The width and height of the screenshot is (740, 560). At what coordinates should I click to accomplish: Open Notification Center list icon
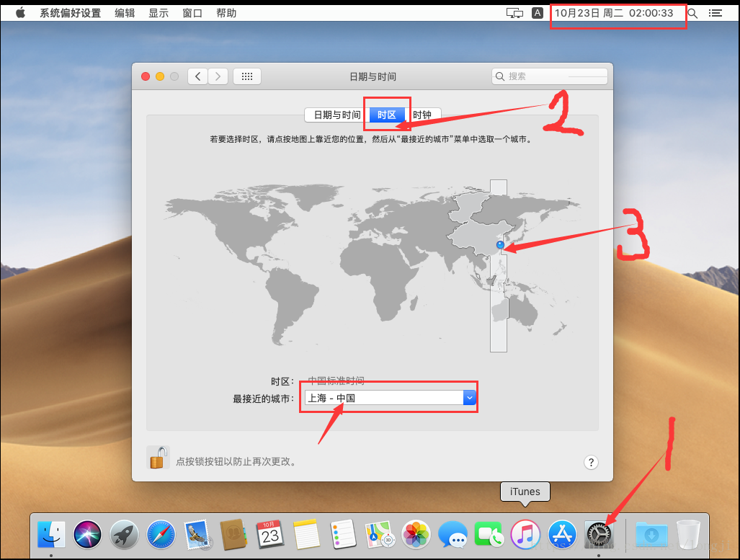[716, 13]
